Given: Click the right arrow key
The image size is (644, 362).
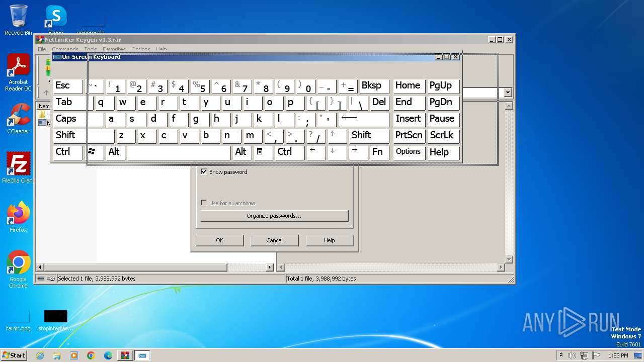Looking at the screenshot, I should (358, 152).
